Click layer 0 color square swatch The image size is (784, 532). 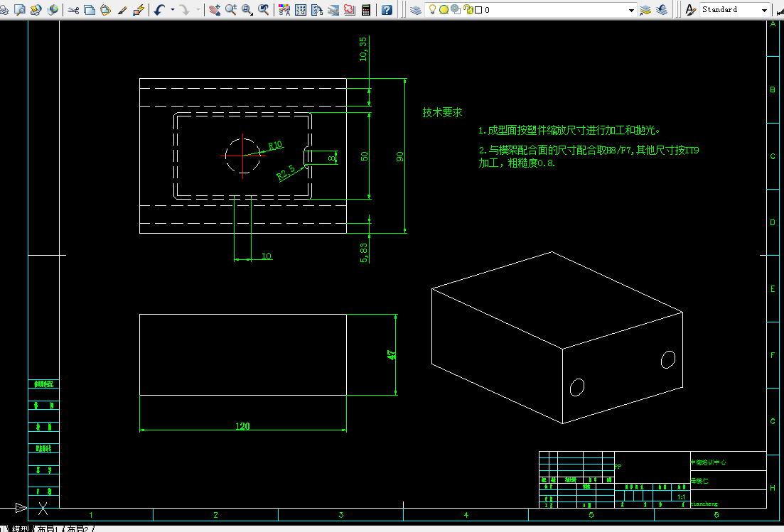coord(478,10)
